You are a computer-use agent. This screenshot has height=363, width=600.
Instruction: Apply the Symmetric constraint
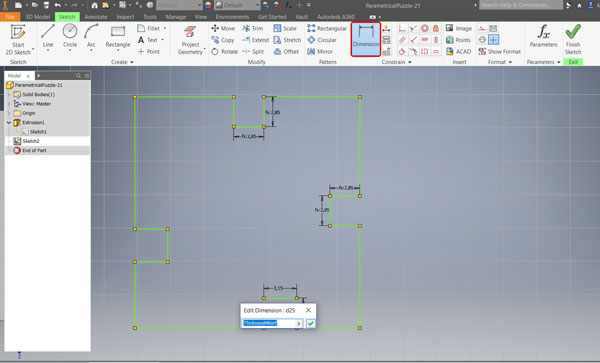tap(425, 51)
